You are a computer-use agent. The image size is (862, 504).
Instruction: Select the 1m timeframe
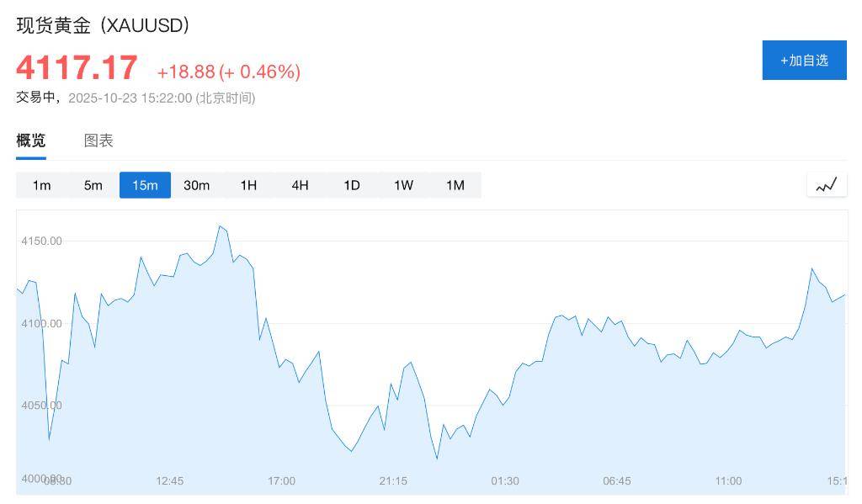click(41, 185)
